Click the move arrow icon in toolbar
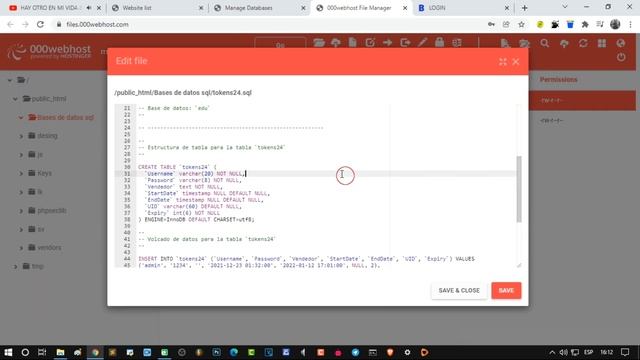 click(x=387, y=42)
